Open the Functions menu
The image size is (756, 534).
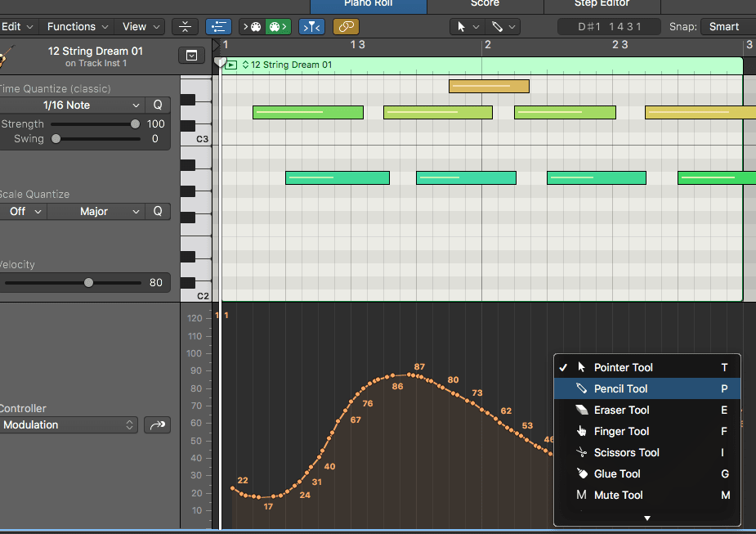[x=77, y=26]
